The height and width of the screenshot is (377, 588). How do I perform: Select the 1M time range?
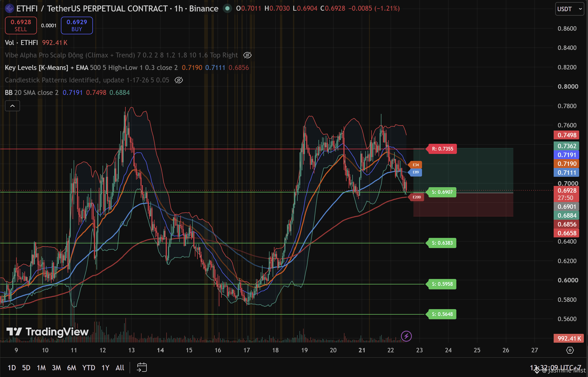point(41,368)
